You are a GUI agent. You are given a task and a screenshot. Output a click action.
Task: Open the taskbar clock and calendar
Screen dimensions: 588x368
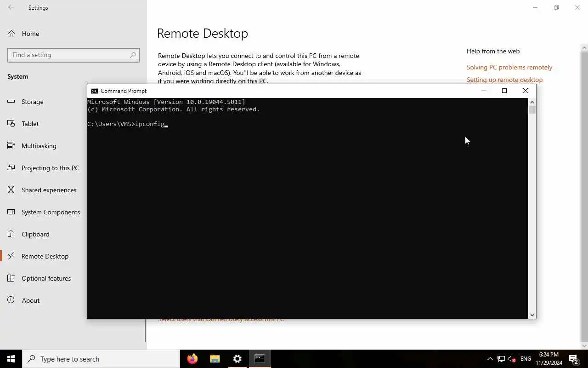548,359
